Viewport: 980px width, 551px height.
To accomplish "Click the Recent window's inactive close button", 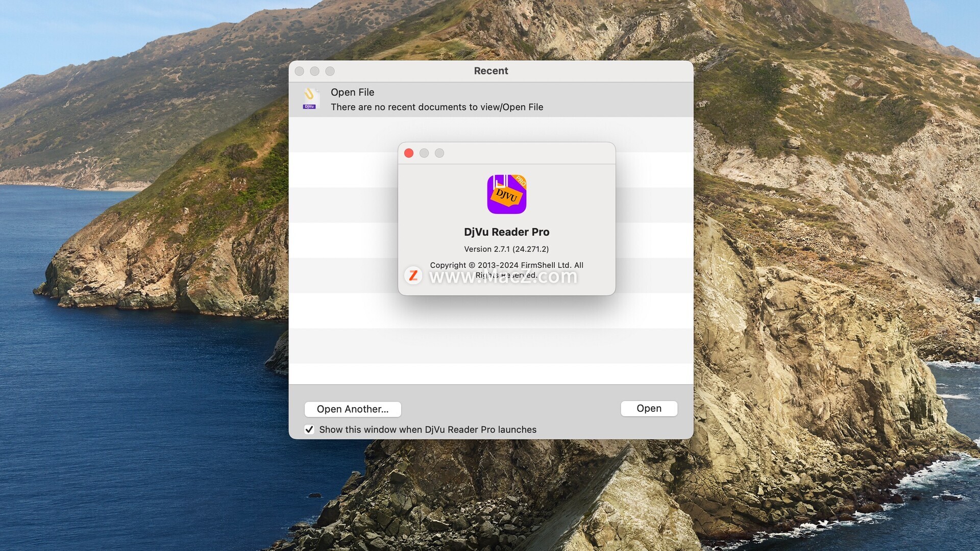I will tap(300, 71).
